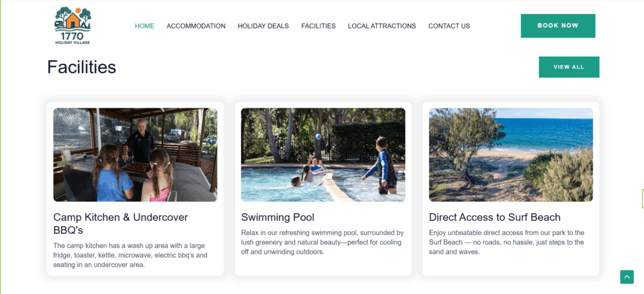The height and width of the screenshot is (294, 644).
Task: Click the scroll-to-top arrow button
Action: [x=626, y=277]
